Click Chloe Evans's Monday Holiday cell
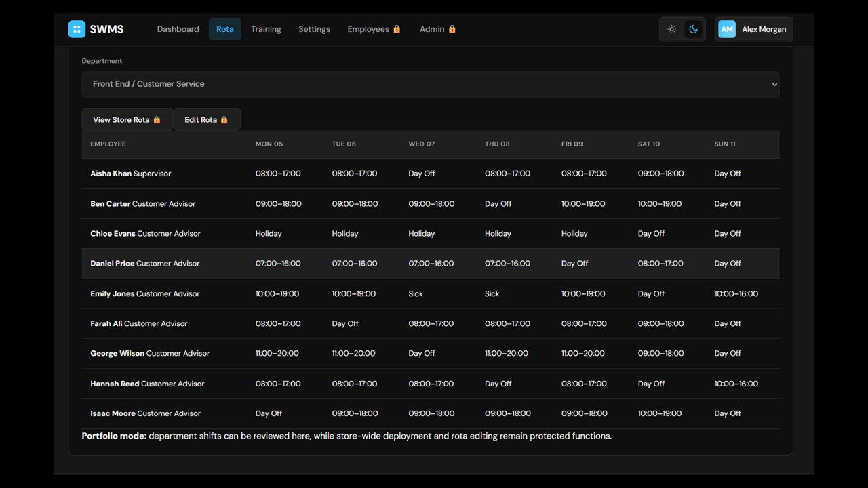 [x=269, y=233]
